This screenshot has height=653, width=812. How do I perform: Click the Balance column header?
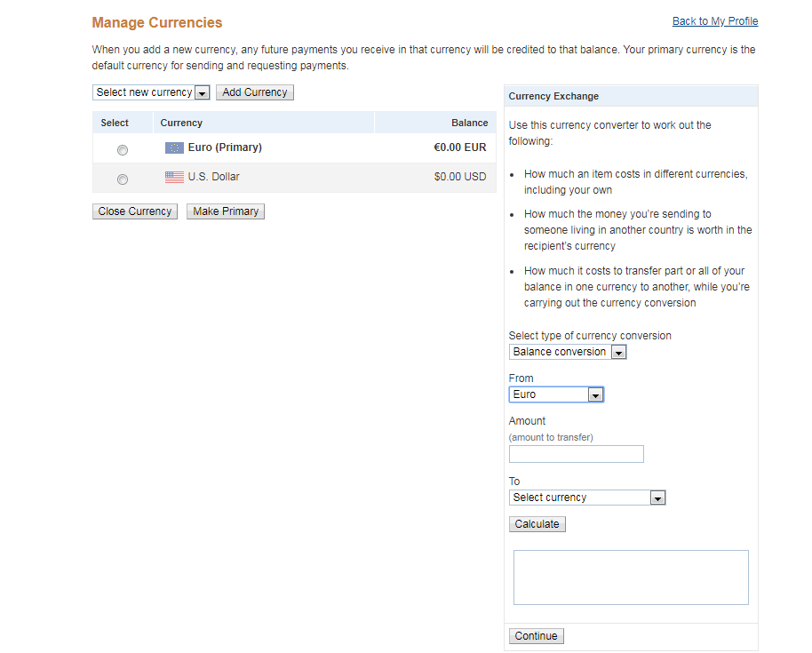pyautogui.click(x=469, y=123)
